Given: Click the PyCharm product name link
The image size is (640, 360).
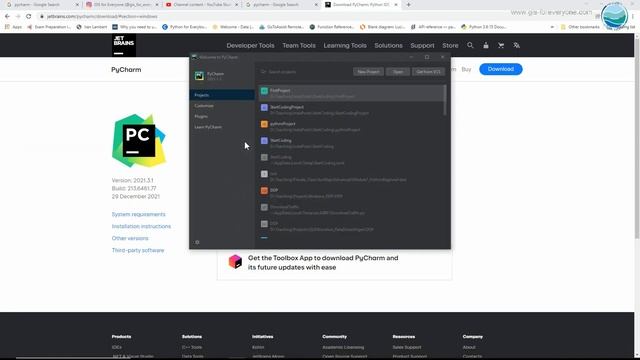Looking at the screenshot, I should click(126, 70).
